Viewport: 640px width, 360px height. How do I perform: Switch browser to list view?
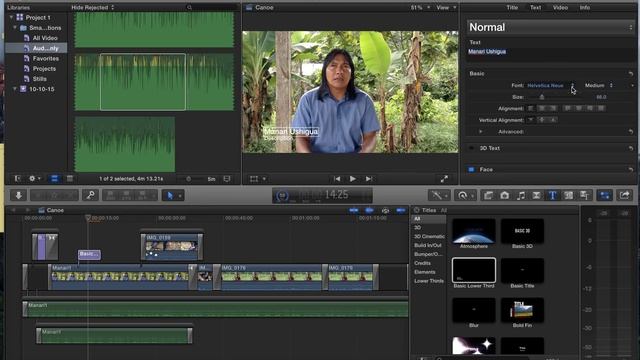click(69, 179)
